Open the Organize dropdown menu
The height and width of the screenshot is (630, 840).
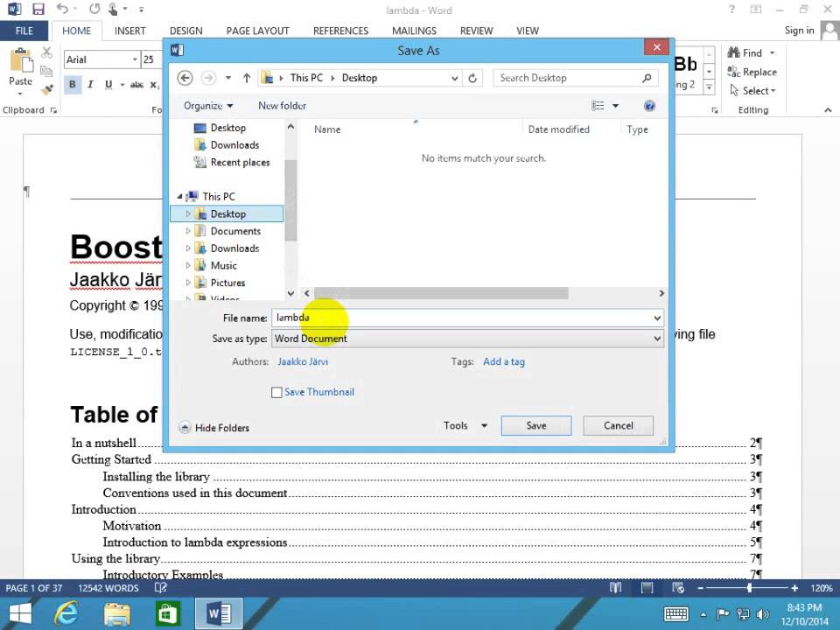[208, 106]
